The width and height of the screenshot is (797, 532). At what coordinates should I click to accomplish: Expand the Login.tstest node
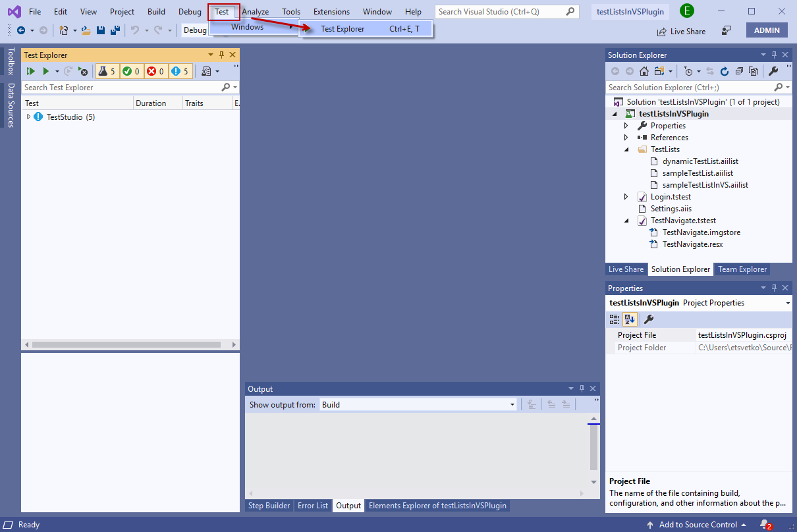[626, 197]
